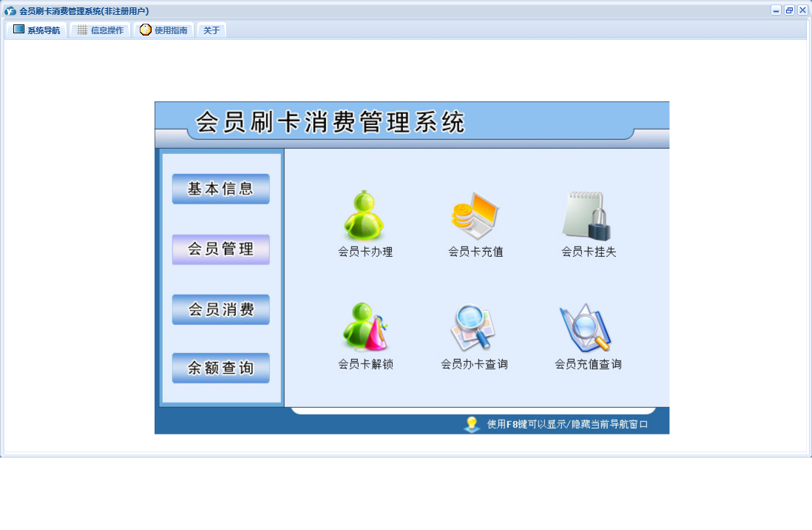Viewport: 812px width, 530px height.
Task: Click the 会员办卡查询 label text
Action: click(474, 365)
